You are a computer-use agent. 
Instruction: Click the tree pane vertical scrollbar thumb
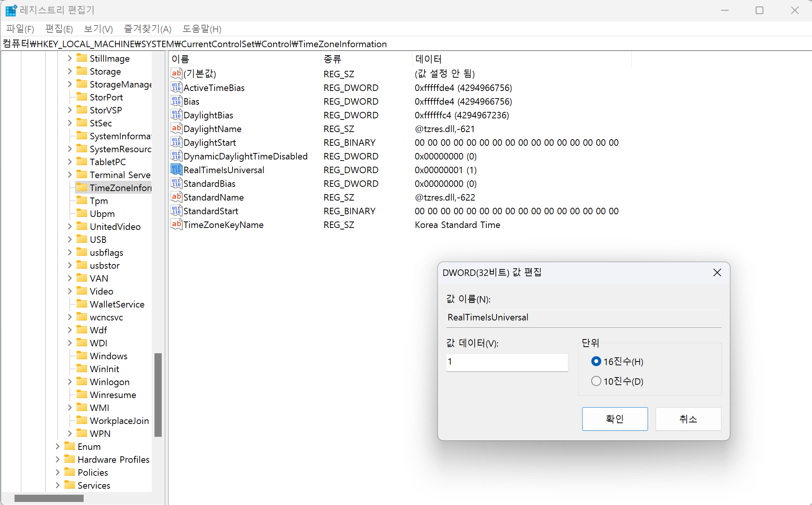click(x=158, y=394)
